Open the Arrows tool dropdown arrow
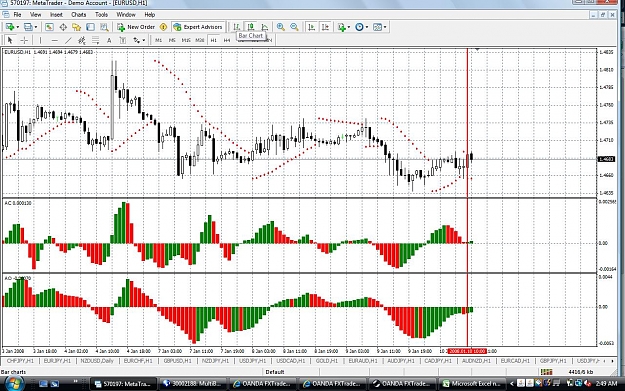 click(144, 40)
